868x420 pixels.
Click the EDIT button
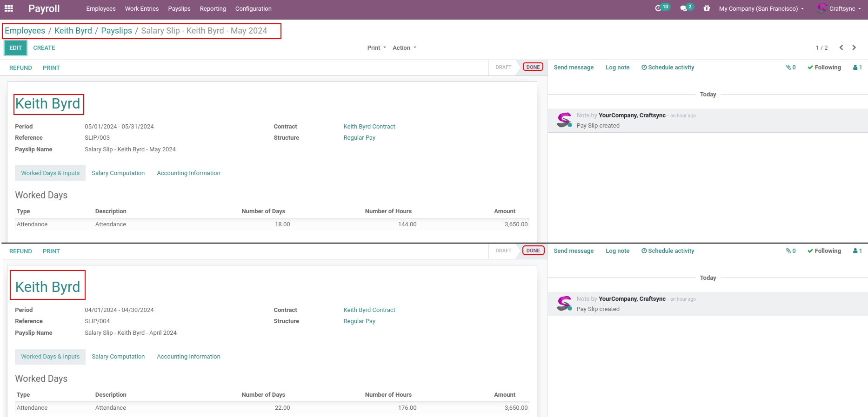15,48
